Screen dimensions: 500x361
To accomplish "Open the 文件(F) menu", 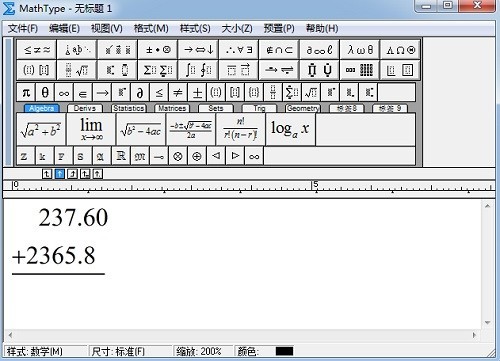I will 23,29.
